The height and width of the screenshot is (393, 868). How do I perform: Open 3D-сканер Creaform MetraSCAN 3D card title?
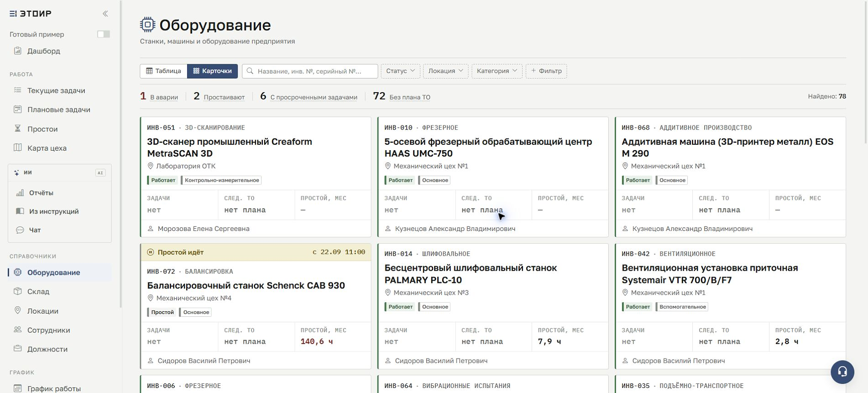point(230,147)
